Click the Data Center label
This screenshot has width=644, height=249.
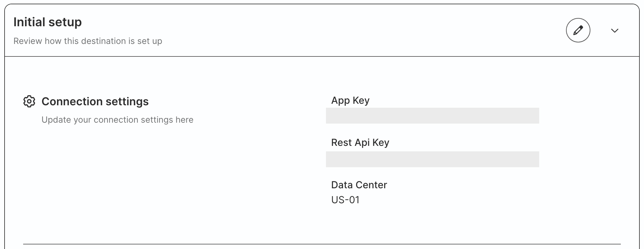359,185
